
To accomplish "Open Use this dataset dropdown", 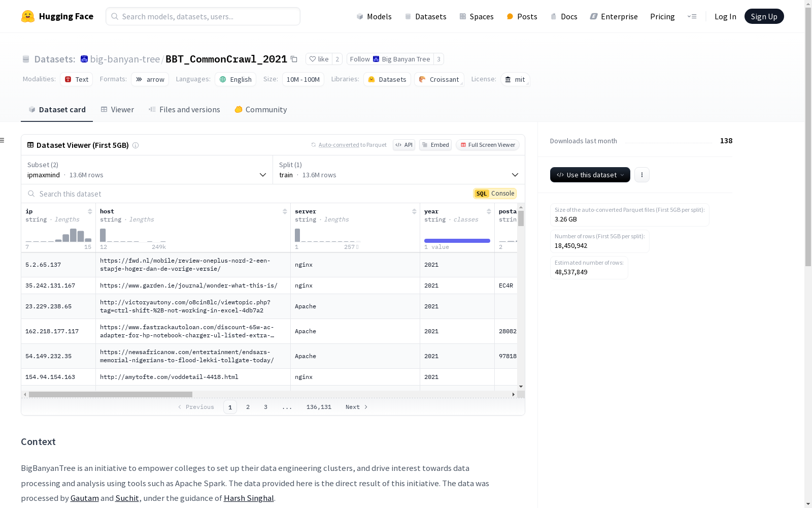I will click(590, 175).
